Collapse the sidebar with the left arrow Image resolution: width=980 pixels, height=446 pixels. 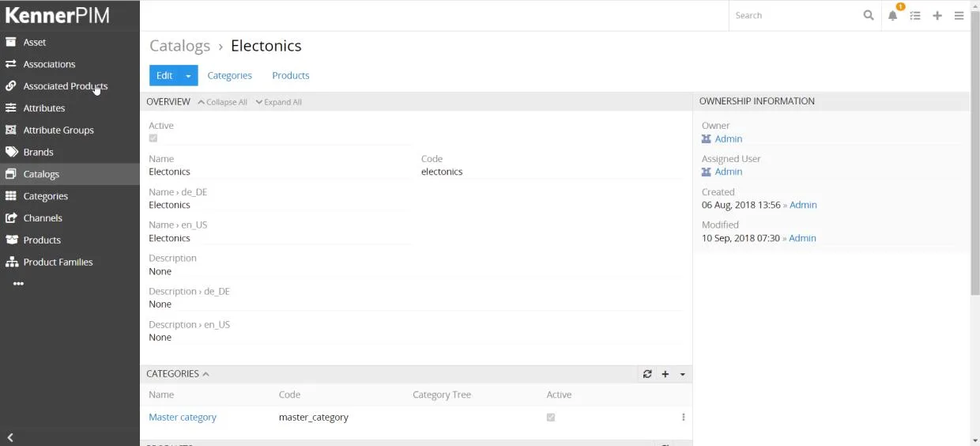coord(10,437)
